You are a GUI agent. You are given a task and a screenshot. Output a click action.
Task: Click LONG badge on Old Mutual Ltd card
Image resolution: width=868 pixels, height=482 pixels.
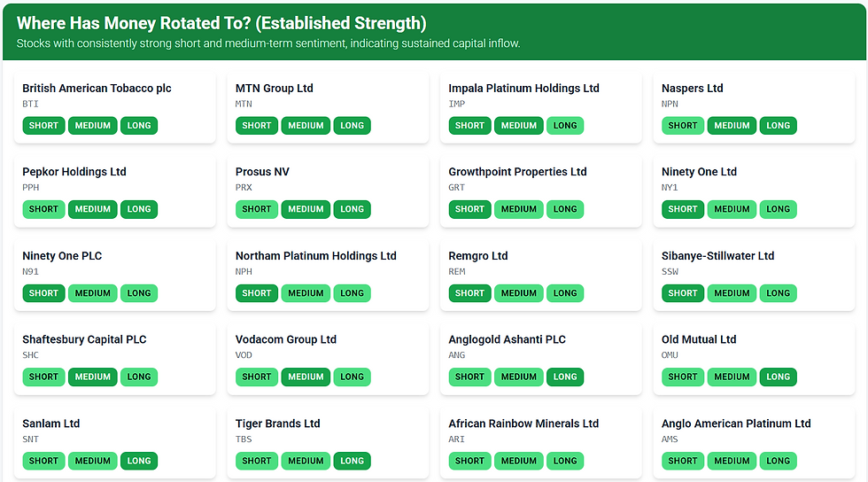click(779, 377)
